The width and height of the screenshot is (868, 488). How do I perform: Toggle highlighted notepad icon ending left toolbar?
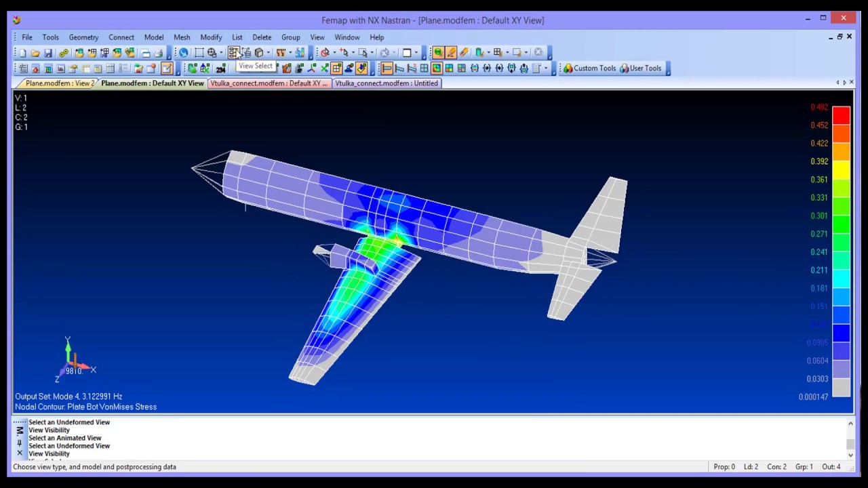coord(167,68)
